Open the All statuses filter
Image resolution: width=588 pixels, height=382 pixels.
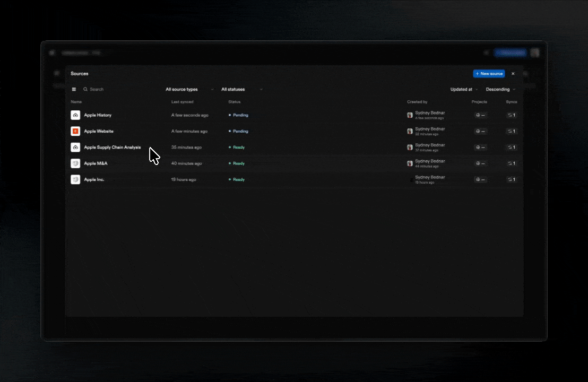pyautogui.click(x=242, y=89)
